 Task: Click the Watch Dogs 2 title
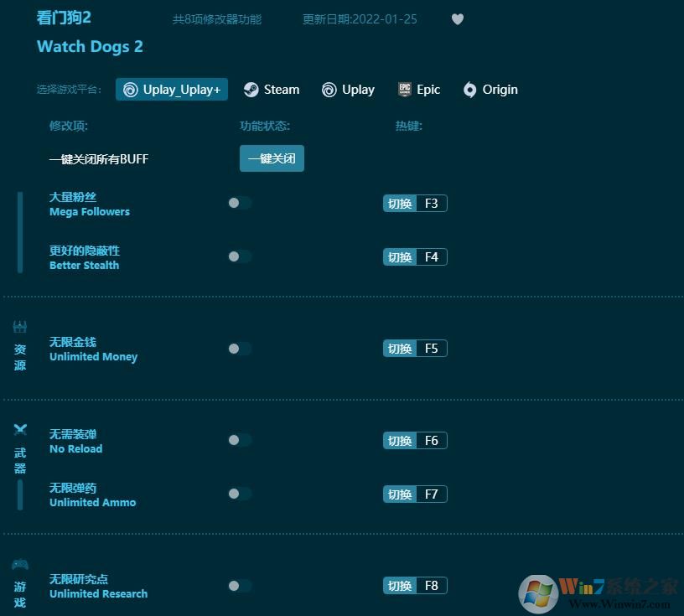tap(90, 47)
